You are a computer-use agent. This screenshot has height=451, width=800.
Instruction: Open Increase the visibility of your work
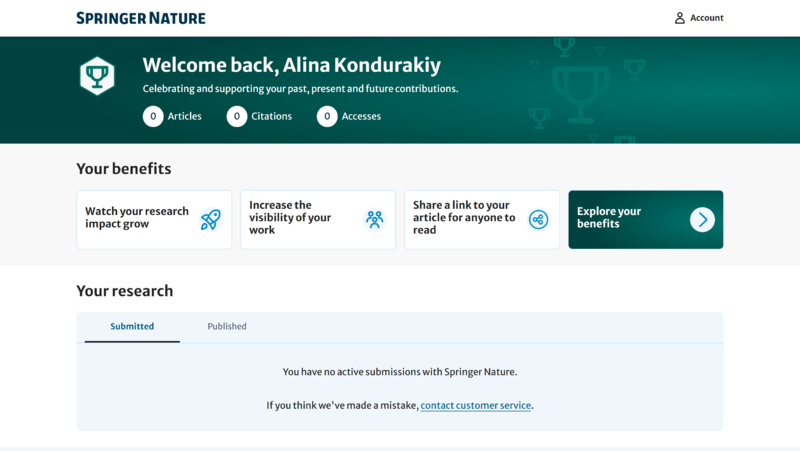coord(290,217)
